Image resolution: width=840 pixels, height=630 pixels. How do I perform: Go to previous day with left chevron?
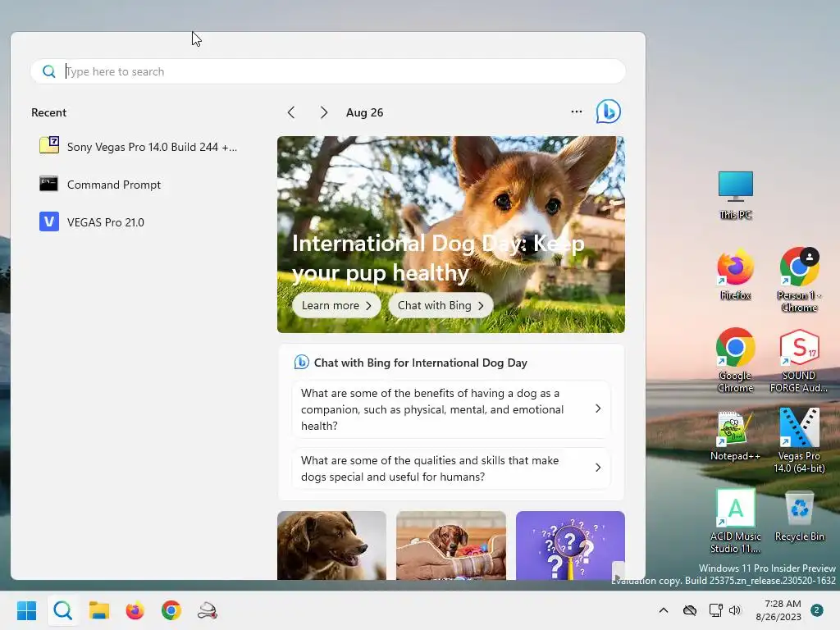point(291,112)
